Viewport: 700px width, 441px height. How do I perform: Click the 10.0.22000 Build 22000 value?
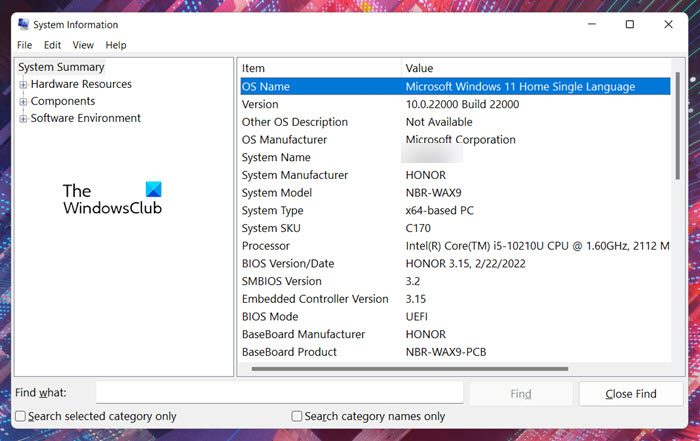coord(462,104)
